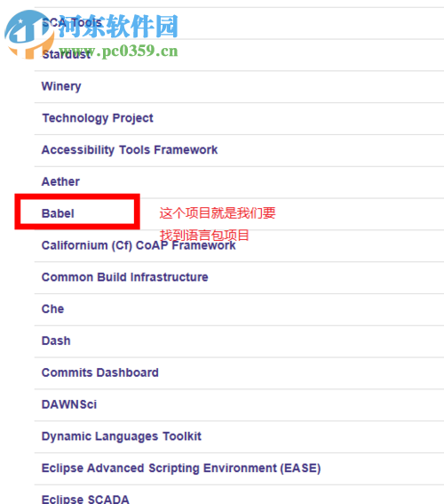
Task: Select Accessibility Tools Framework link
Action: tap(130, 150)
